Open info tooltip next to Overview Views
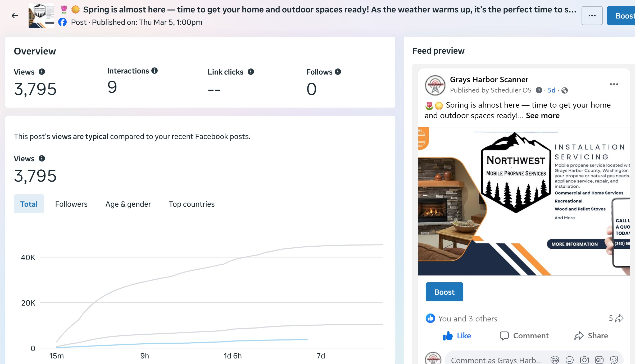Viewport: 635px width, 364px height. pos(42,72)
